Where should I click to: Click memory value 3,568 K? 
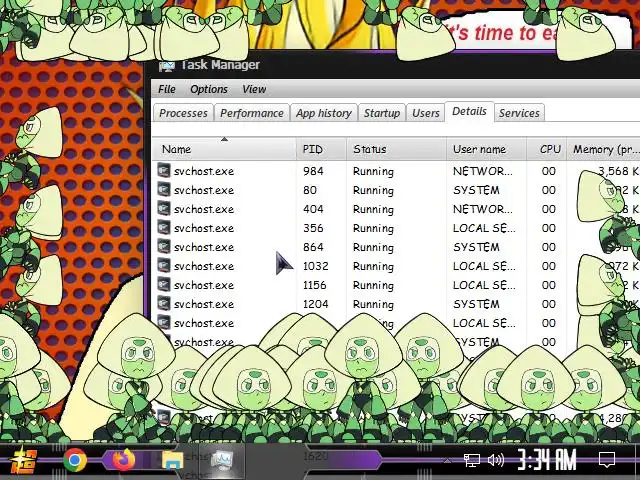(618, 171)
